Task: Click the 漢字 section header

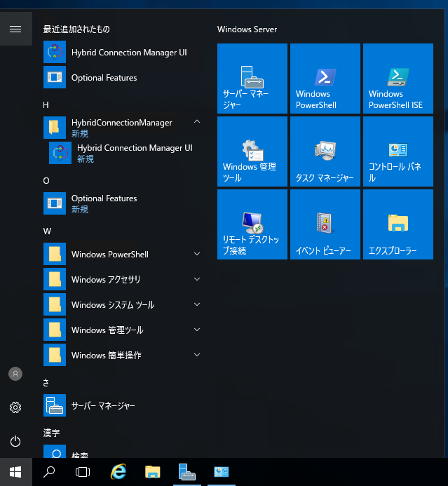Action: point(51,433)
